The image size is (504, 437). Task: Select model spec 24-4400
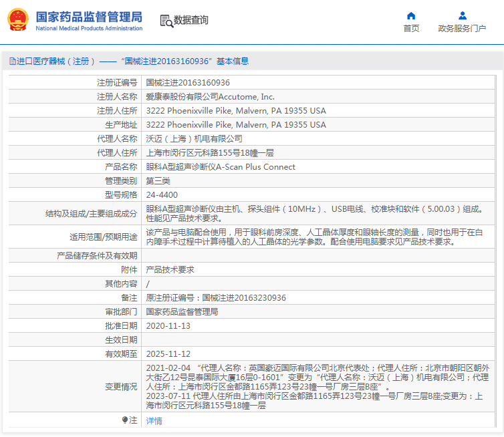coord(162,195)
